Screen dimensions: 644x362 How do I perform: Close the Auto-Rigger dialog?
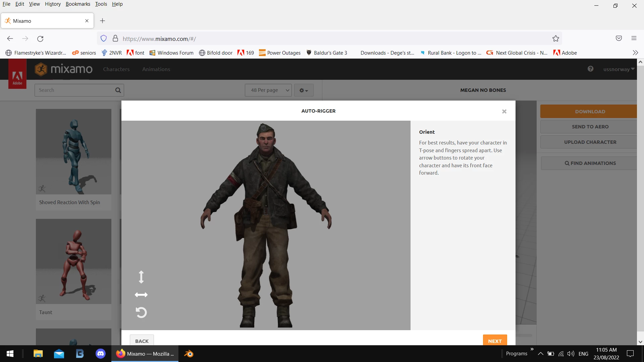point(504,111)
